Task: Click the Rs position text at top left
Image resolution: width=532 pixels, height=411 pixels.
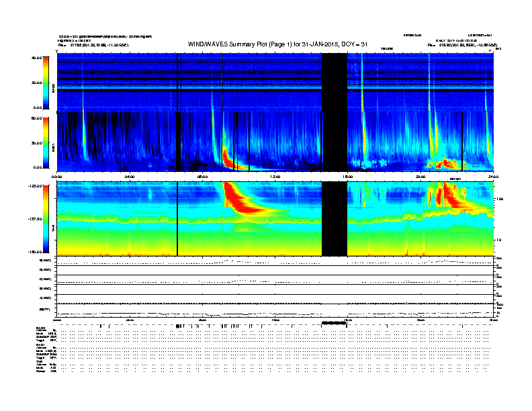Action: click(x=93, y=45)
